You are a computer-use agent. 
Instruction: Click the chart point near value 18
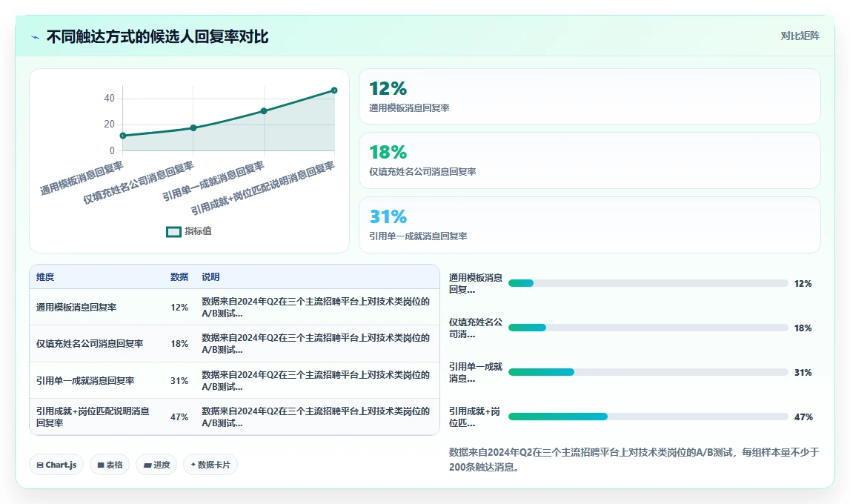pos(193,128)
